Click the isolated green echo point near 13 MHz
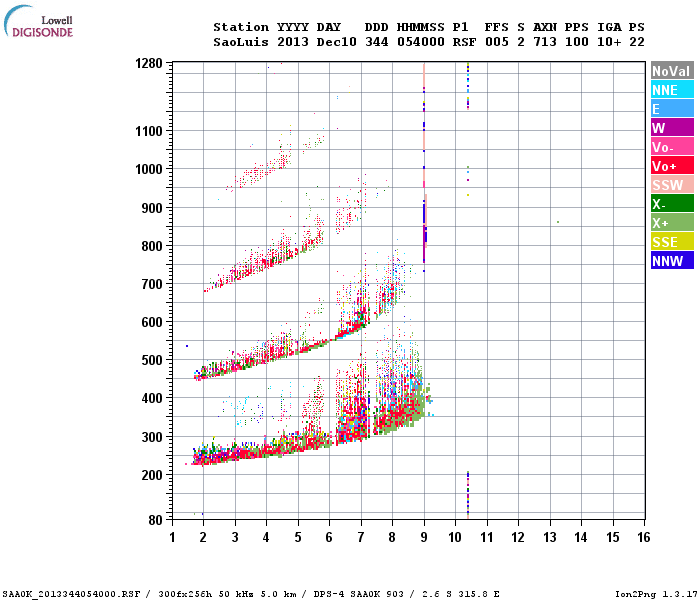700x600 pixels. 558,222
